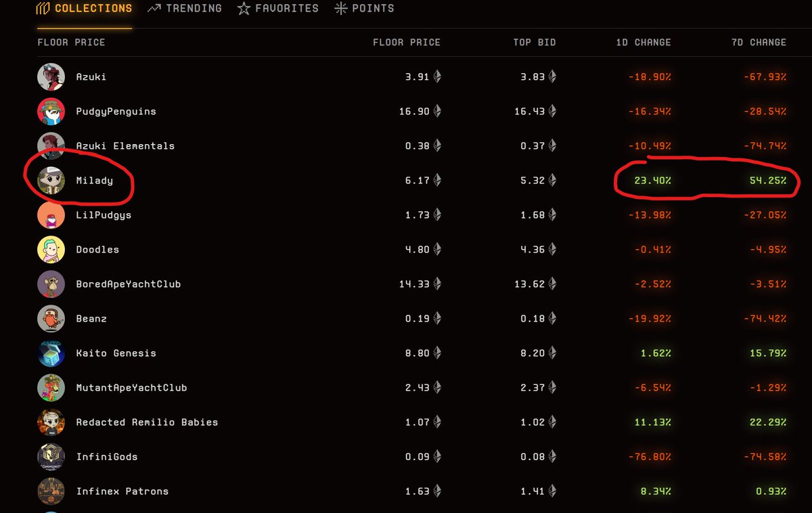
Task: Open the Redacted Remilio Babies name
Action: [147, 422]
